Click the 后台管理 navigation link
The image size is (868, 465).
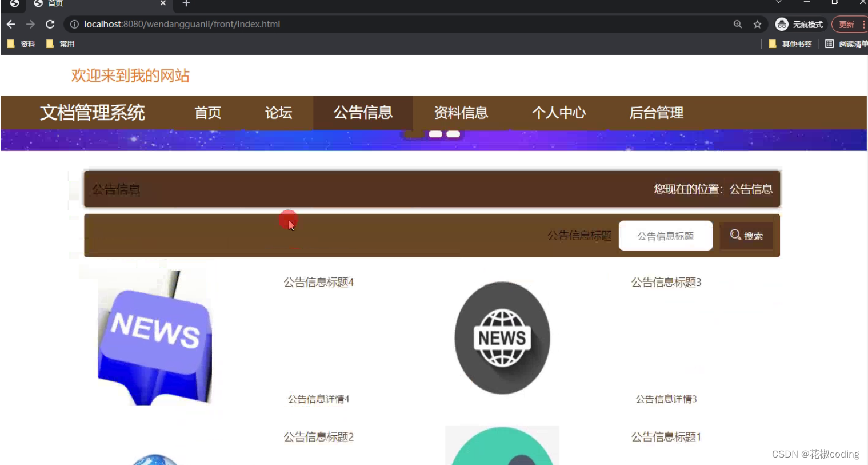[x=656, y=113]
